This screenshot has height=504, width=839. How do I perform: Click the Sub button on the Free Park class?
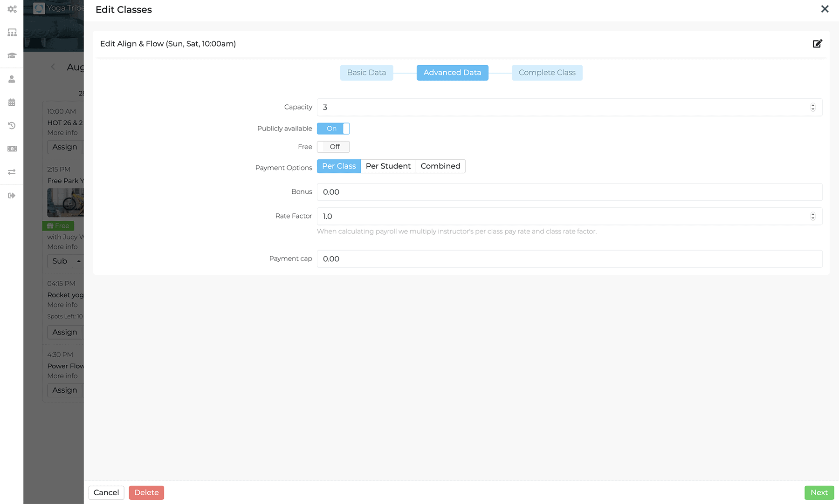coord(60,261)
